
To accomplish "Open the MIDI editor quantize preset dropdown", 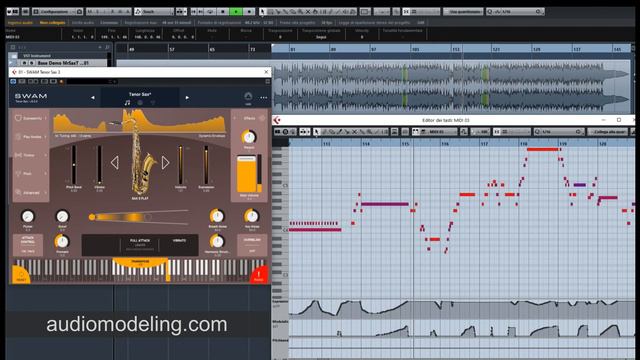I will 559,131.
